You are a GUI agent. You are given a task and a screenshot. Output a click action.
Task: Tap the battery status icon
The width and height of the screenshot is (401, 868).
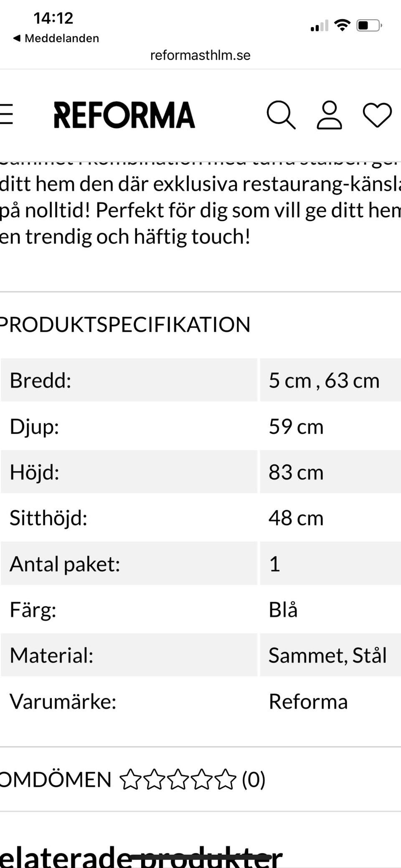click(369, 25)
